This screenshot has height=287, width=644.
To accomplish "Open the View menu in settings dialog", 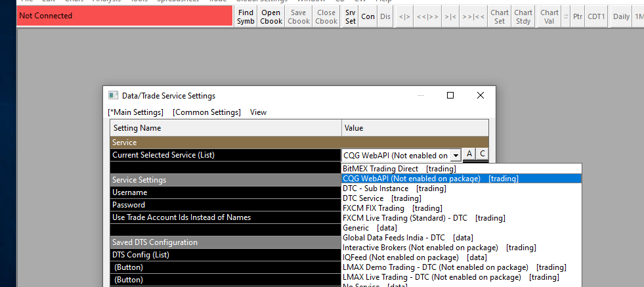I will click(259, 112).
